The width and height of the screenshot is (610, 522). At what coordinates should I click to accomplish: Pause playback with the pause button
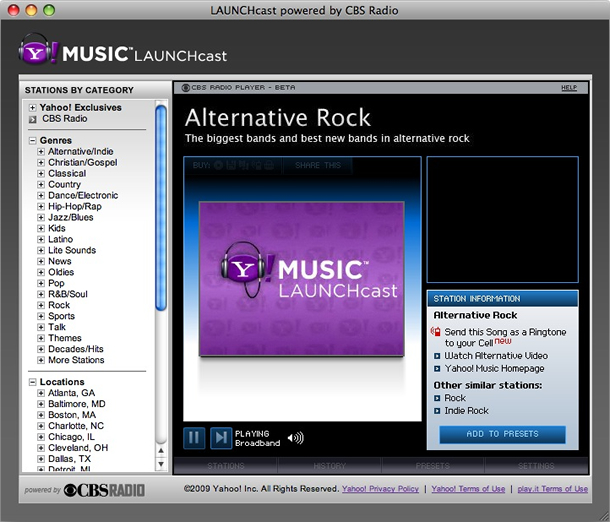click(194, 438)
